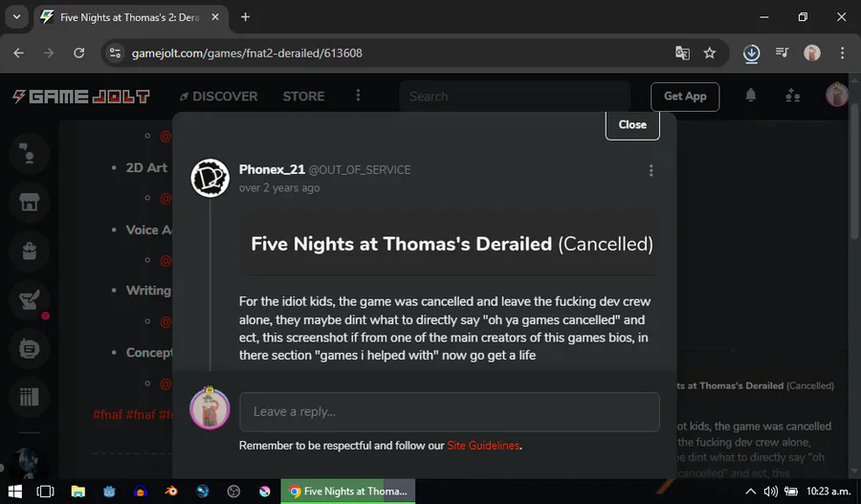Open a new browser tab
This screenshot has height=504, width=861.
coord(246,17)
